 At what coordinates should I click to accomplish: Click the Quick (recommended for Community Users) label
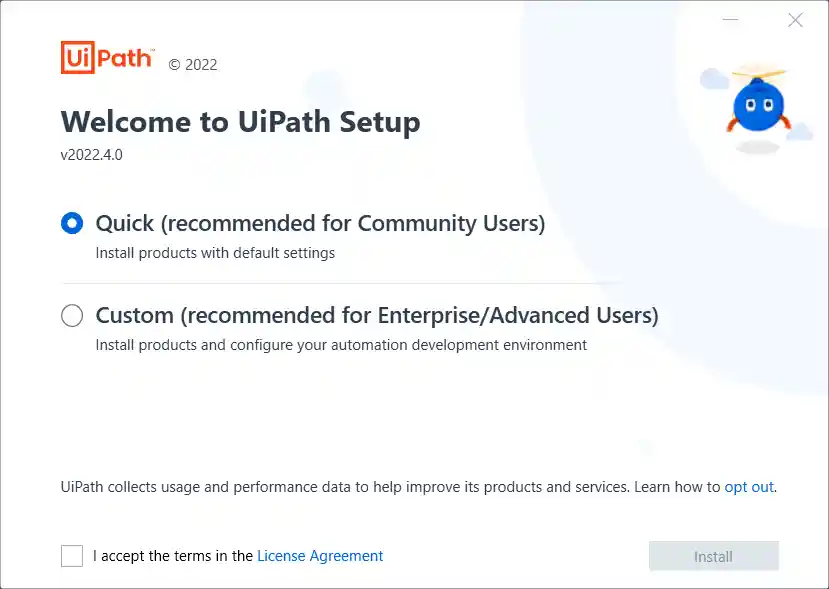tap(320, 223)
